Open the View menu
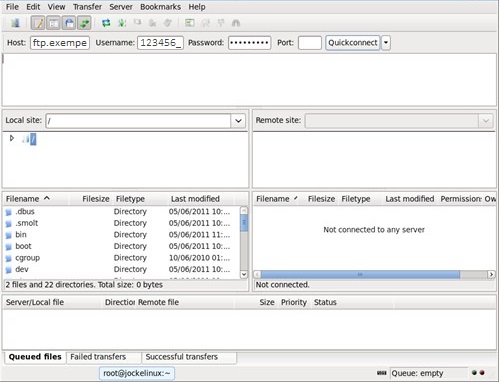This screenshot has height=382, width=499. click(x=56, y=7)
